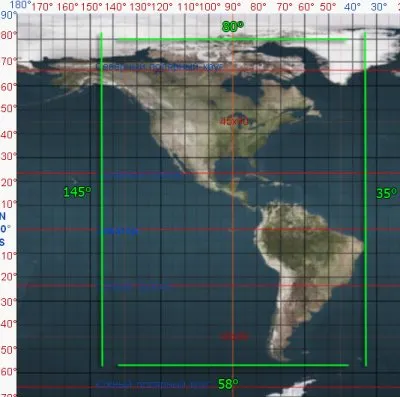The height and width of the screenshot is (397, 400).
Task: Click the green 80° label at top
Action: 233,26
